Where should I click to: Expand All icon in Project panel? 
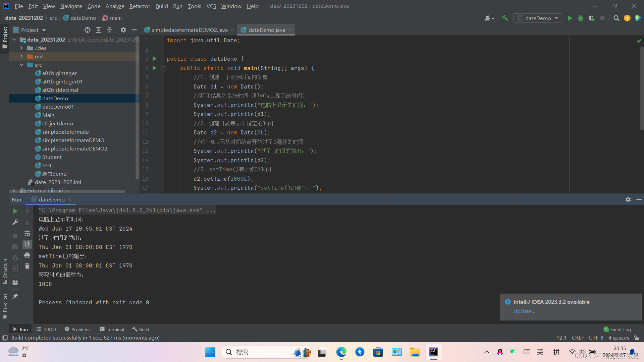coord(99,30)
